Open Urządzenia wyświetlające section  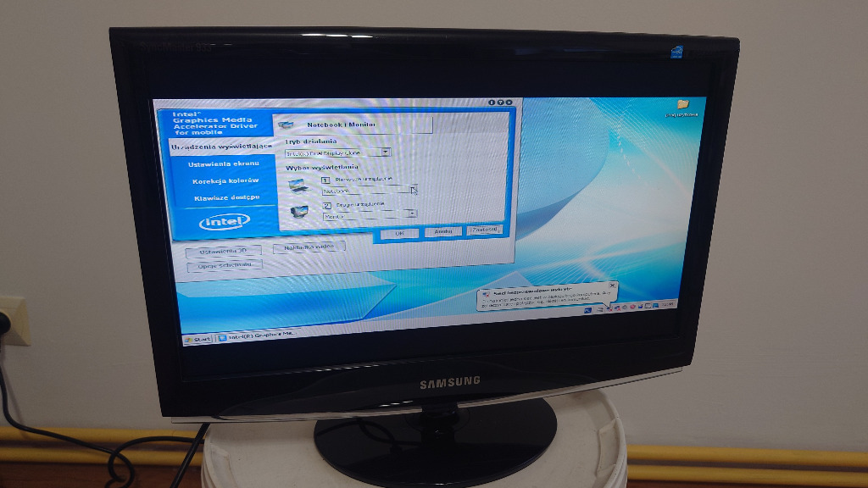(x=221, y=147)
